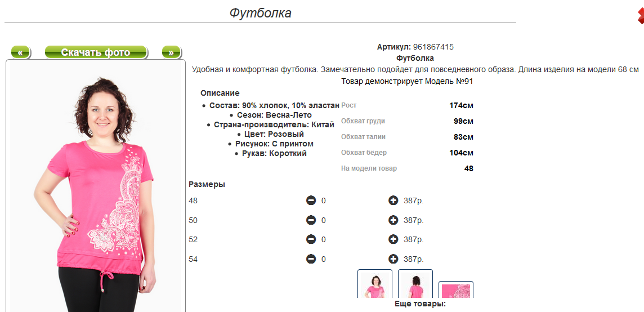644x312 pixels.
Task: Select the Футболка title heading
Action: (x=261, y=13)
